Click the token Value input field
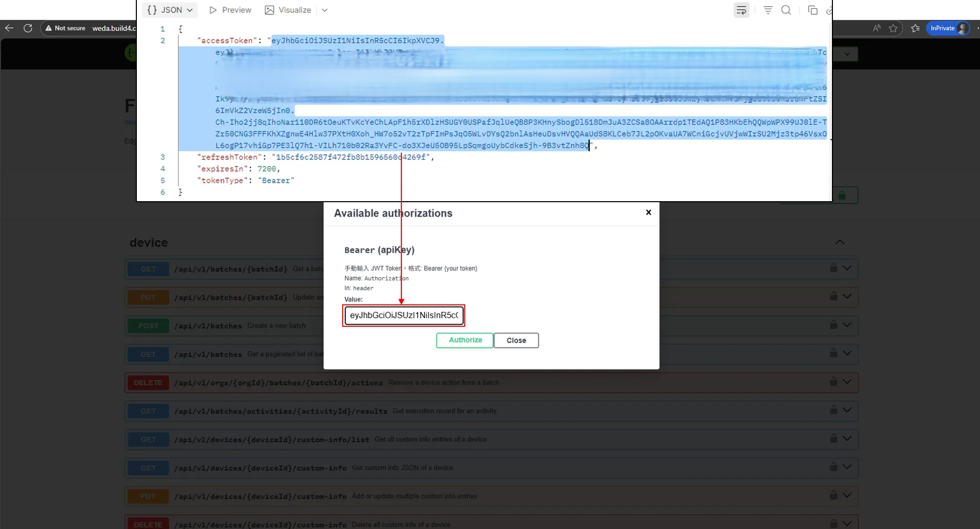The image size is (980, 529). click(403, 316)
